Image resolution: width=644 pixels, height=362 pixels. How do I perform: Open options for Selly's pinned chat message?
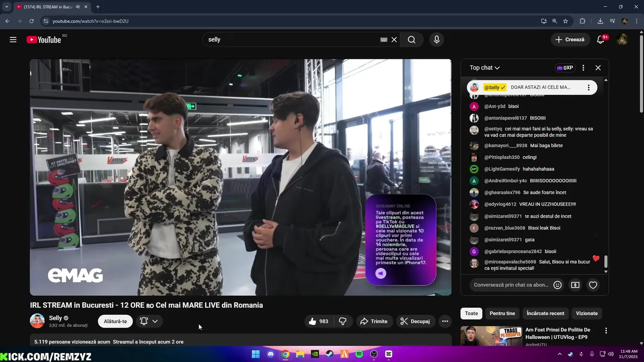click(x=588, y=87)
